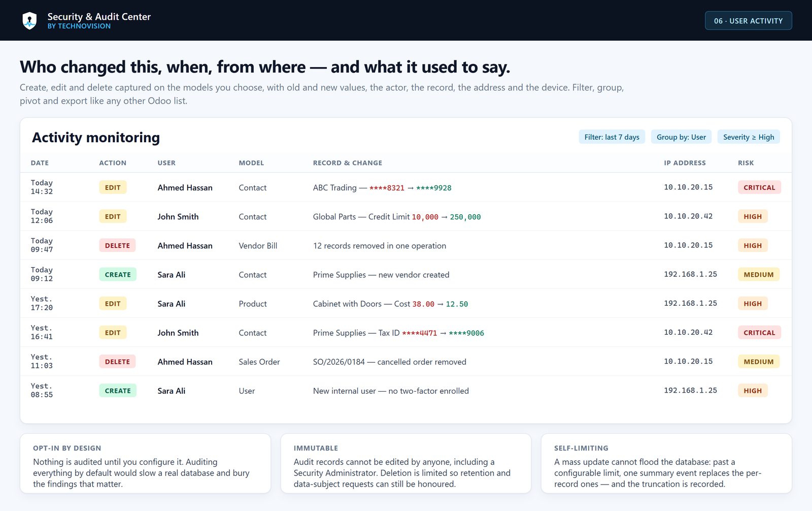Click the shield logo icon in header
This screenshot has height=511, width=812.
point(29,21)
